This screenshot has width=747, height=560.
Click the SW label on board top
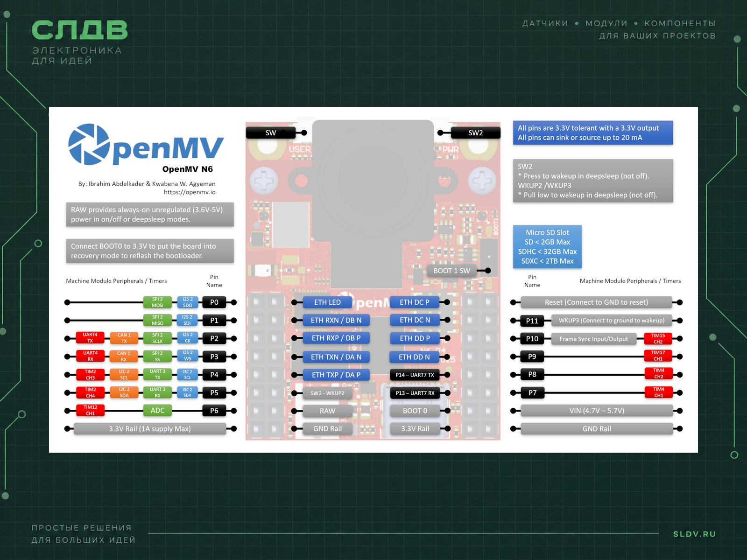click(271, 133)
